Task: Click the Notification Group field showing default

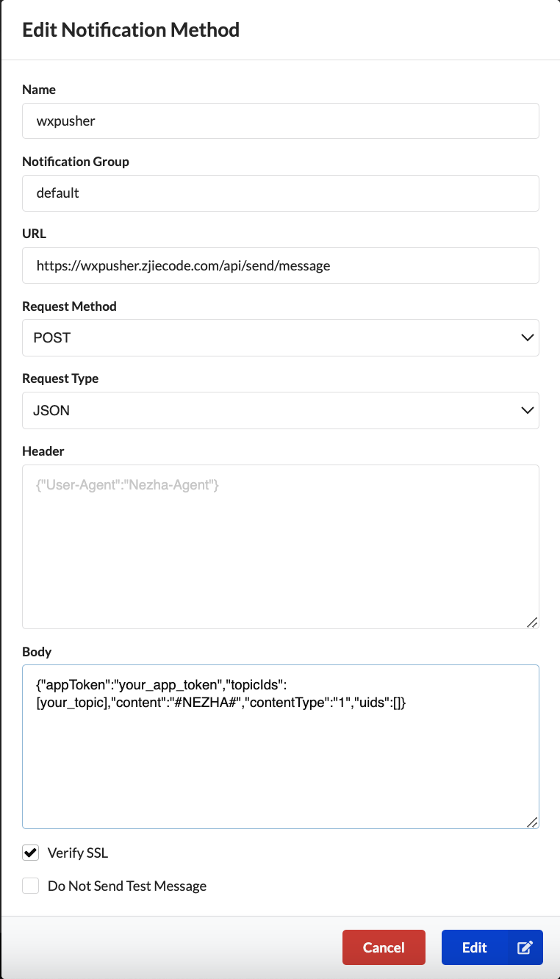Action: pyautogui.click(x=280, y=193)
